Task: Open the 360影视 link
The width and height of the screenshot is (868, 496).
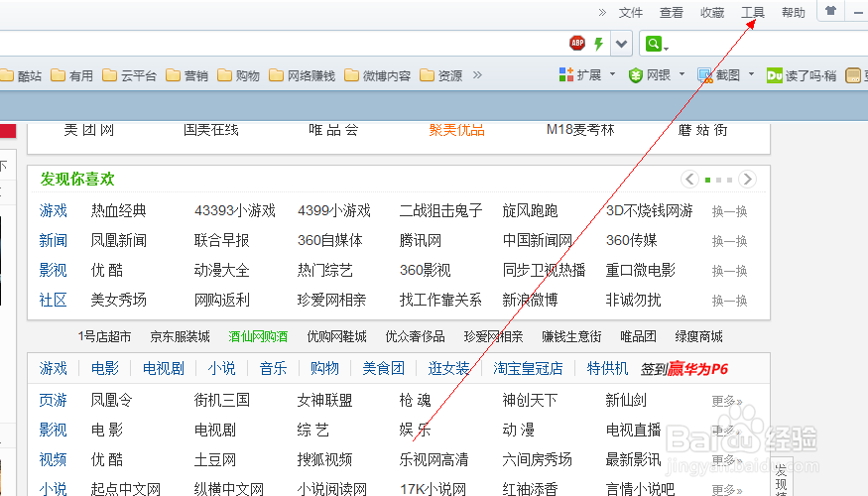Action: [x=426, y=270]
